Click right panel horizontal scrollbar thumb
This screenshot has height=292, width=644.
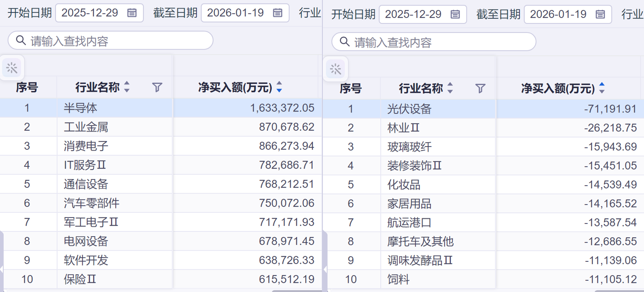(619, 291)
